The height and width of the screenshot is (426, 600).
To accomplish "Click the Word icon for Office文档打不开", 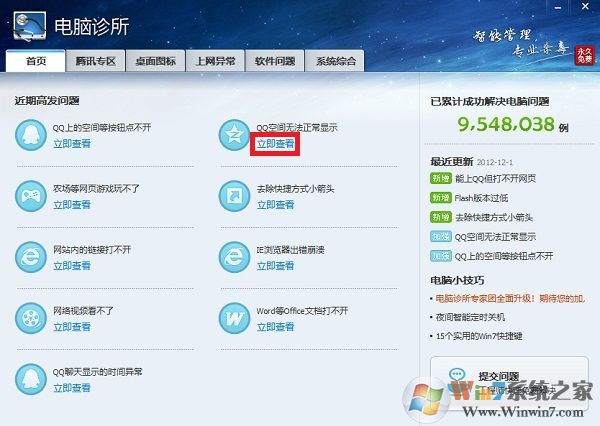I will (234, 318).
